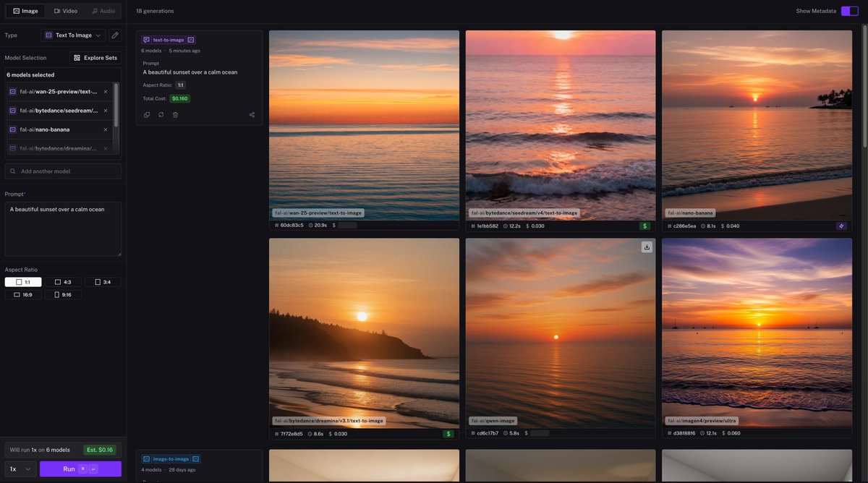The image size is (868, 483).
Task: Click the green dollar badge under dreamina image
Action: pos(448,434)
